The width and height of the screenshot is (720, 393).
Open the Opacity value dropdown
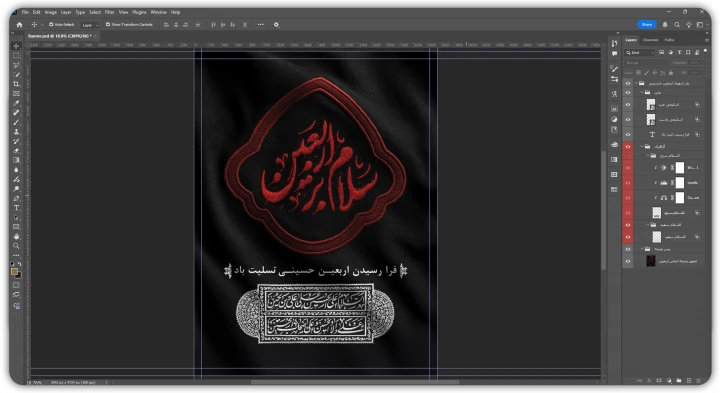point(695,63)
